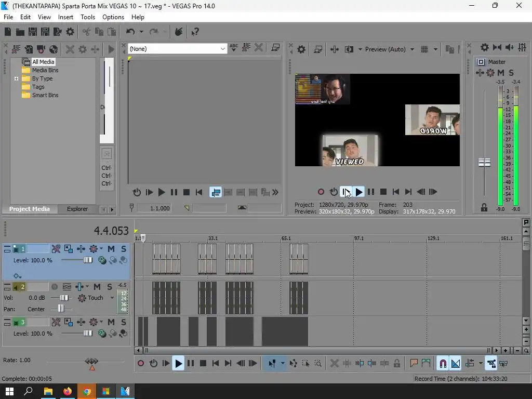Undo the last action

click(x=130, y=32)
